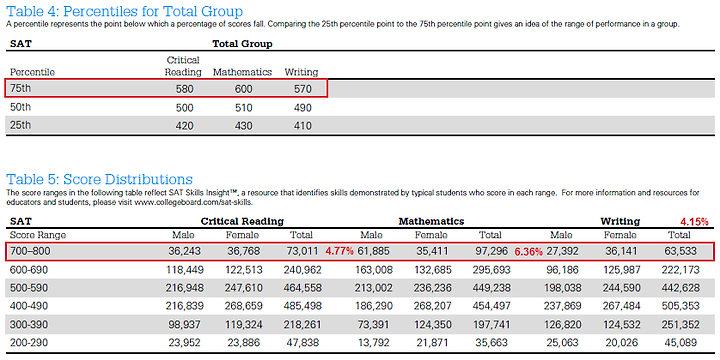
Task: Click the 'Mathematics' section header in Table 5
Action: (x=431, y=221)
